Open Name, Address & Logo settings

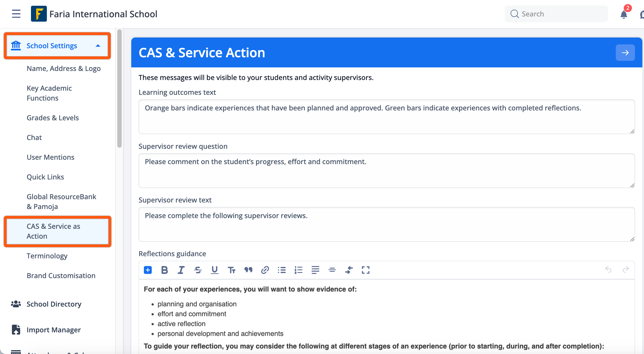[x=64, y=68]
